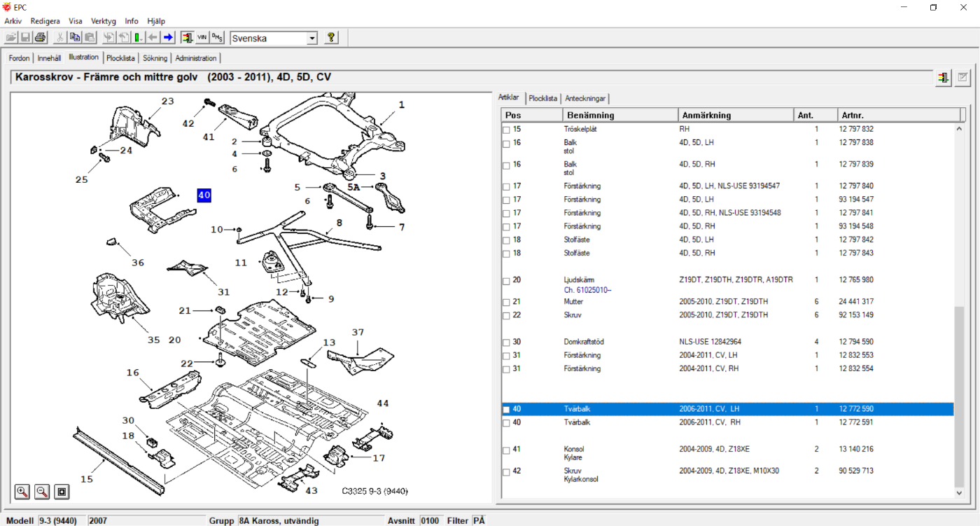
Task: Open the Redigera menu
Action: tap(45, 21)
